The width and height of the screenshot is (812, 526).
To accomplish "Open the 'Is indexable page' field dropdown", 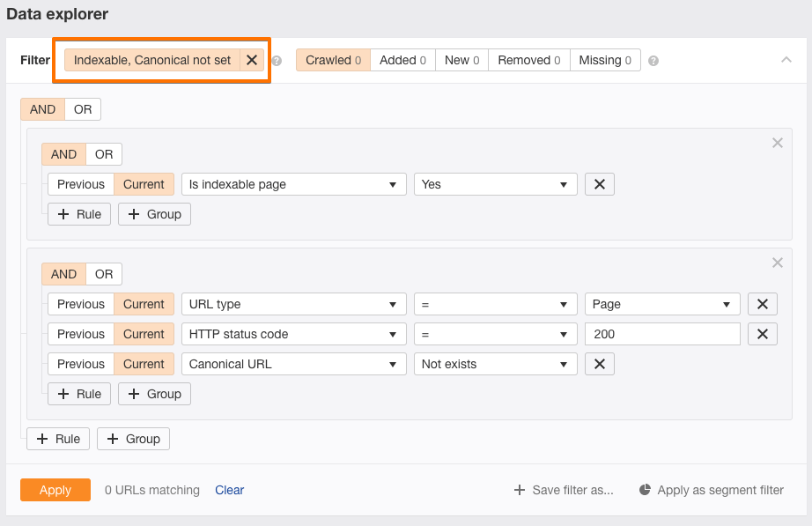I will point(293,184).
